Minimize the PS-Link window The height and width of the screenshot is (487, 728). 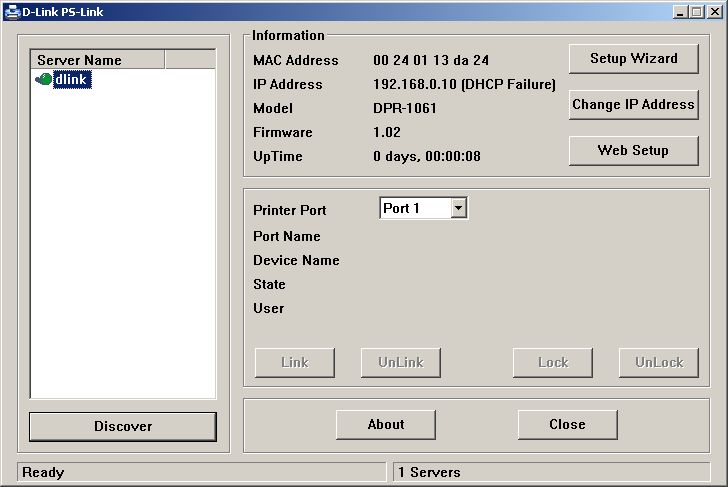point(680,12)
